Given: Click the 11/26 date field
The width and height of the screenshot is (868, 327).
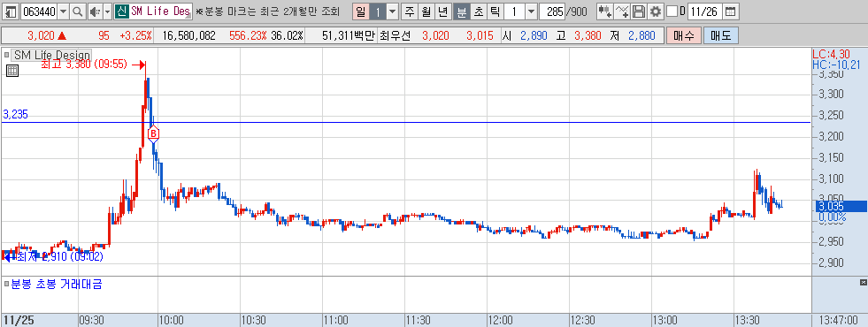Looking at the screenshot, I should (705, 11).
